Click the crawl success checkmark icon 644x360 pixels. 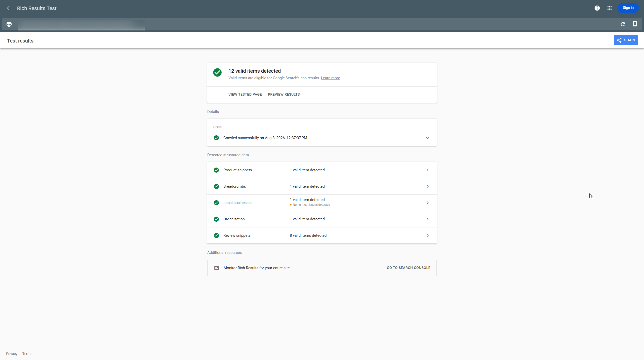216,138
